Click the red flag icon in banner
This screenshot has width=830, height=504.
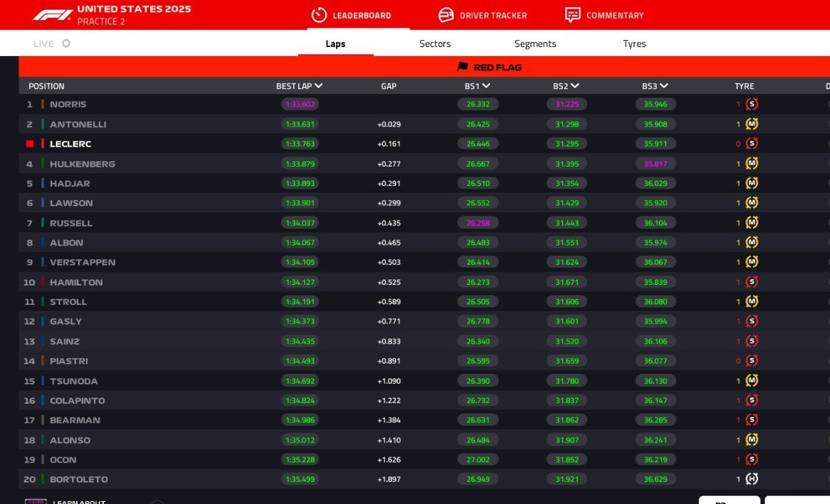point(463,67)
